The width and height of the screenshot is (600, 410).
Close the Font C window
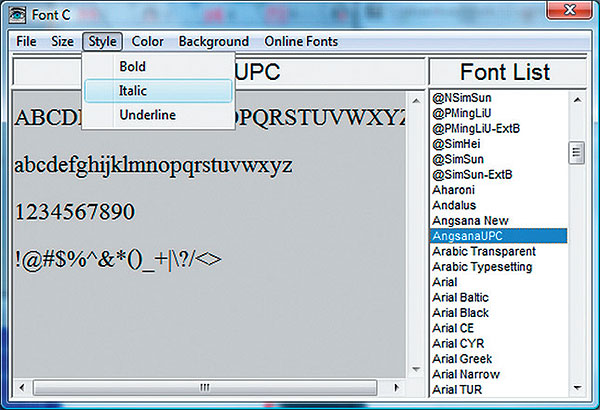[x=569, y=10]
